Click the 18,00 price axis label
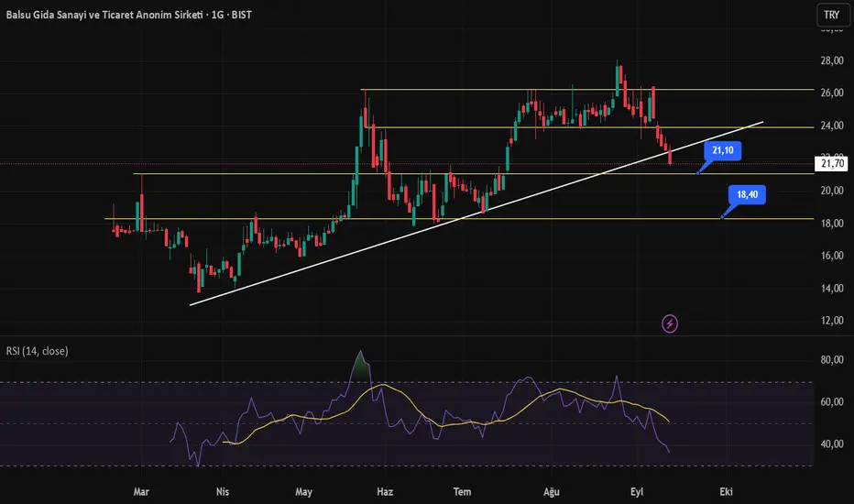The width and height of the screenshot is (854, 504). click(x=832, y=223)
